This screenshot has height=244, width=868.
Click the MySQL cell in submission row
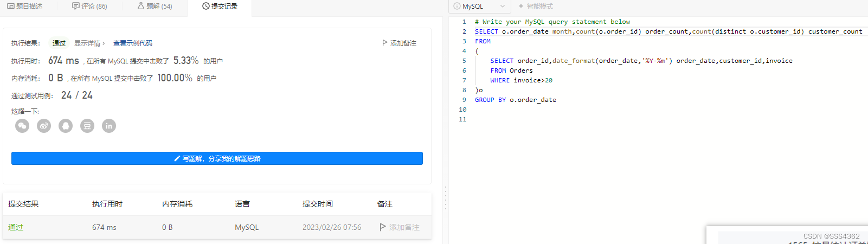(247, 227)
